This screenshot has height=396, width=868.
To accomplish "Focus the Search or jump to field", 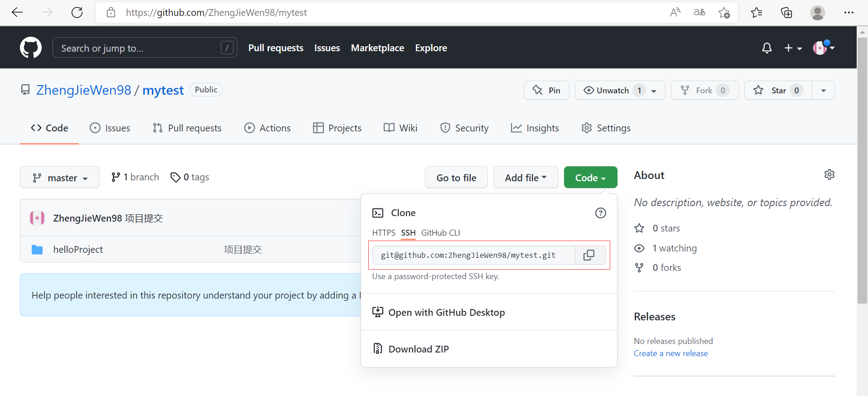I will 145,48.
